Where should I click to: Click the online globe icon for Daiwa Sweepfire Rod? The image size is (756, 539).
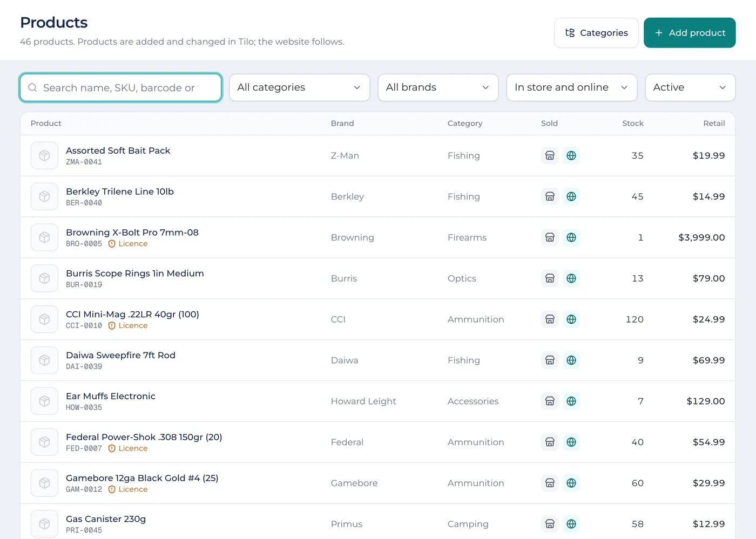(571, 360)
